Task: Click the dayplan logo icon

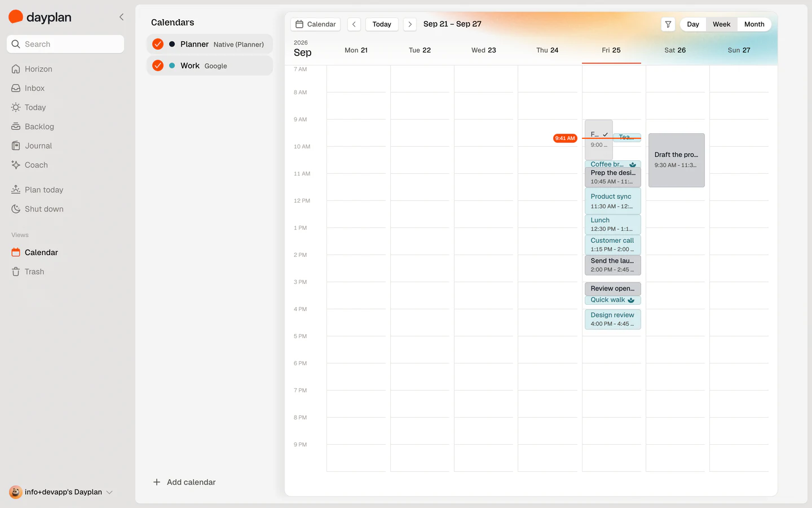Action: (16, 17)
